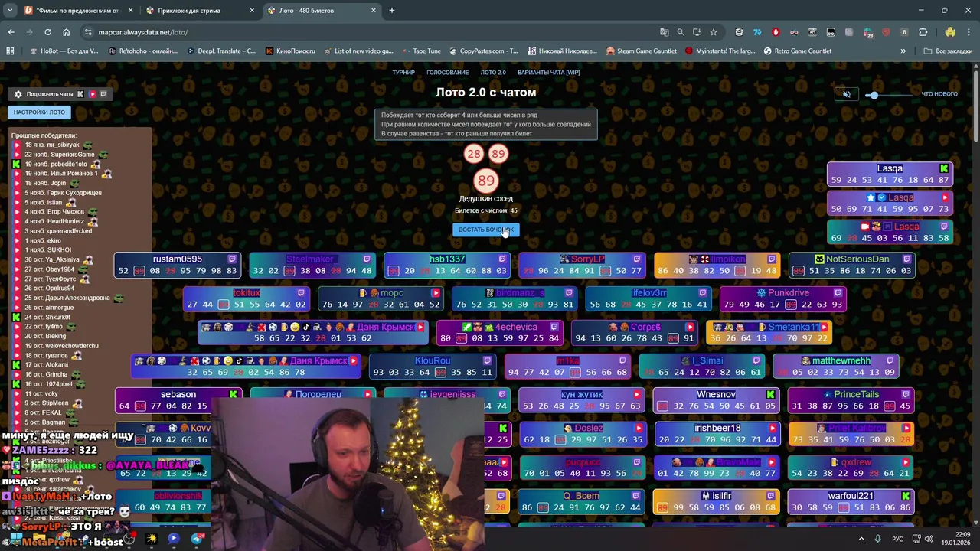Open the tab search dropdown arrow
980x551 pixels.
[10, 11]
